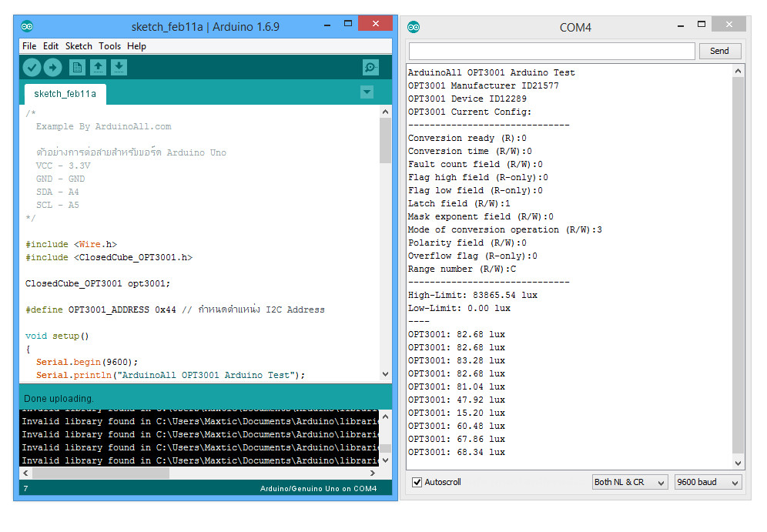Click the code editor scroll down arrow
This screenshot has width=767, height=532.
click(x=386, y=374)
